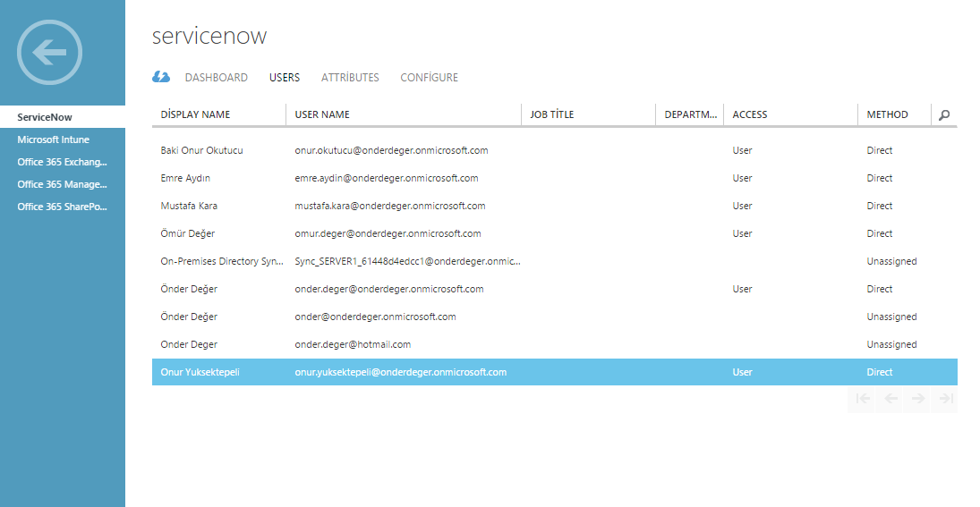
Task: Select Office 365 SharePoint in the sidebar
Action: tap(62, 207)
